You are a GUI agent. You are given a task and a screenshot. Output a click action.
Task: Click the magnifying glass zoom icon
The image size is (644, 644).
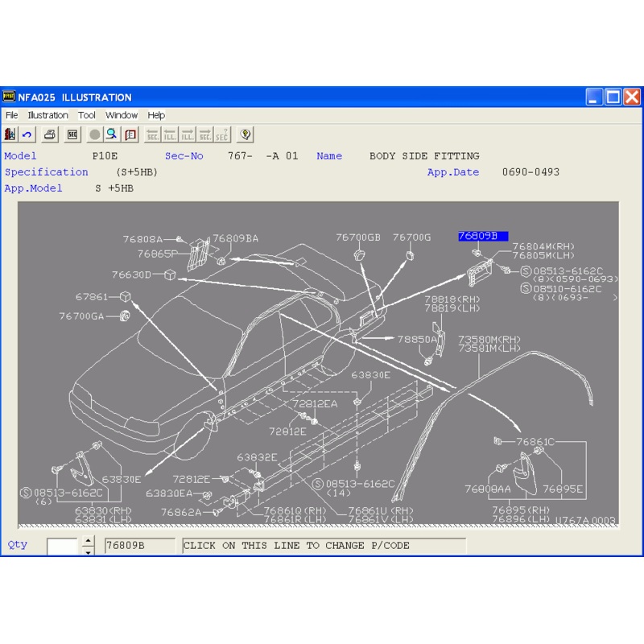point(112,134)
